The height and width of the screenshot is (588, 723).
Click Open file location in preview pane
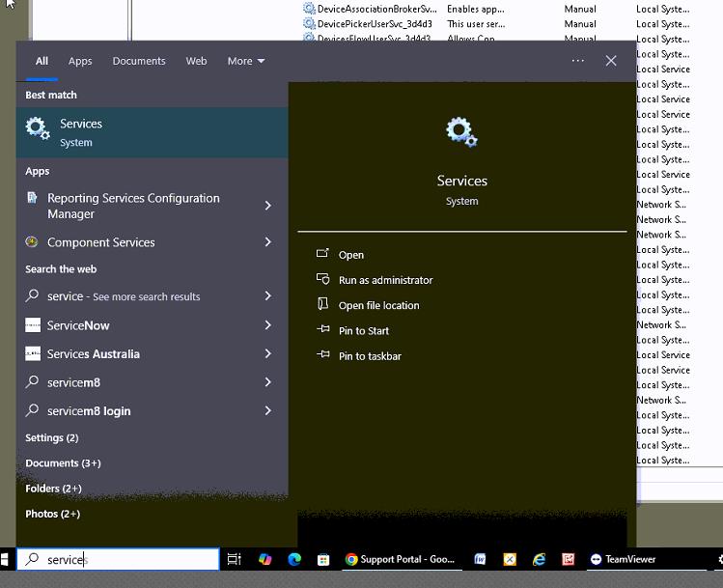pos(378,305)
